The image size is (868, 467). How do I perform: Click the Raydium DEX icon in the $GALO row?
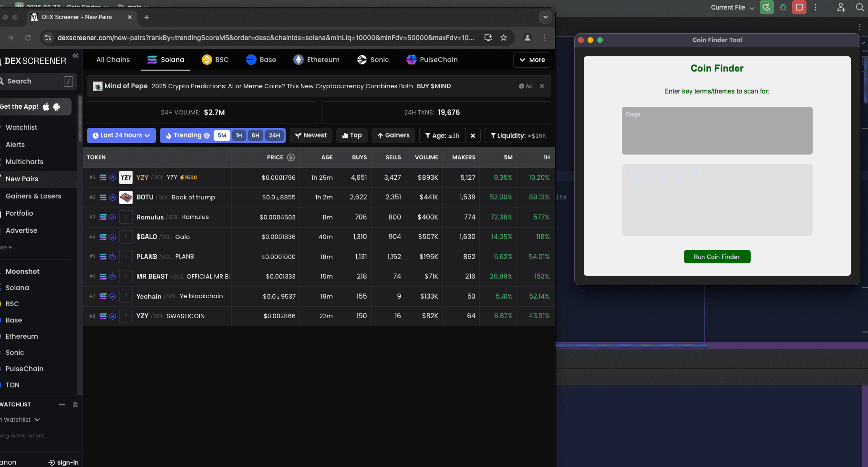pyautogui.click(x=113, y=237)
